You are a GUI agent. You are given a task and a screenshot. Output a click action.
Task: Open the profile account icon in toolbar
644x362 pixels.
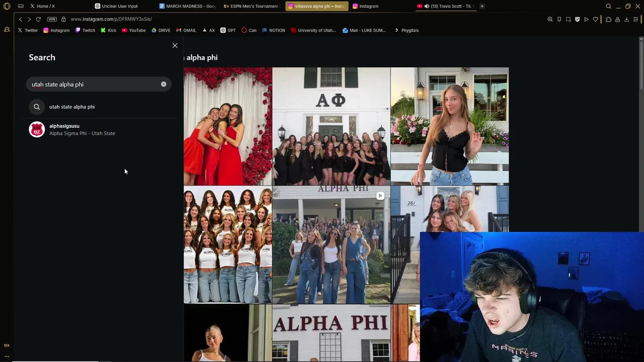pyautogui.click(x=617, y=19)
